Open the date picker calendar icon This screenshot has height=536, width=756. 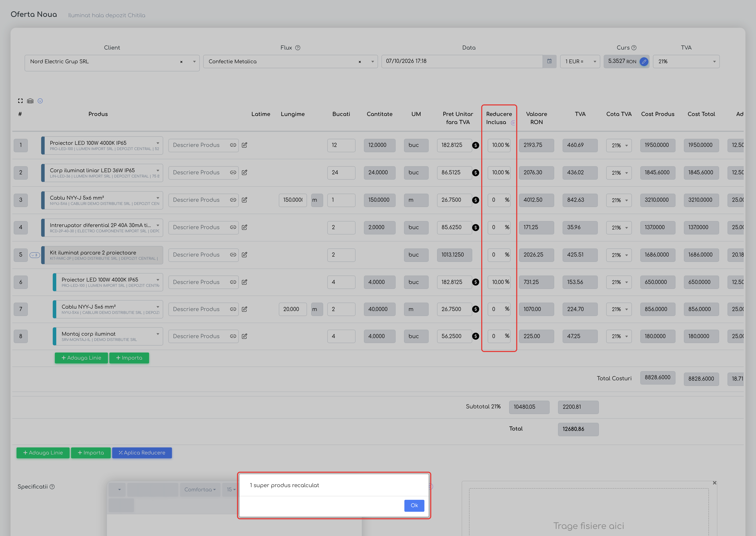549,61
